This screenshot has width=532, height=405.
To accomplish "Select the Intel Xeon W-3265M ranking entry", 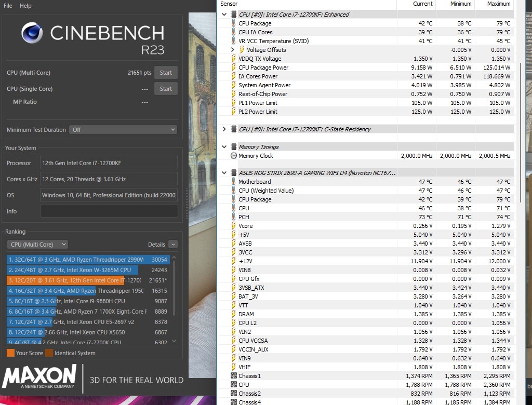I will 88,270.
